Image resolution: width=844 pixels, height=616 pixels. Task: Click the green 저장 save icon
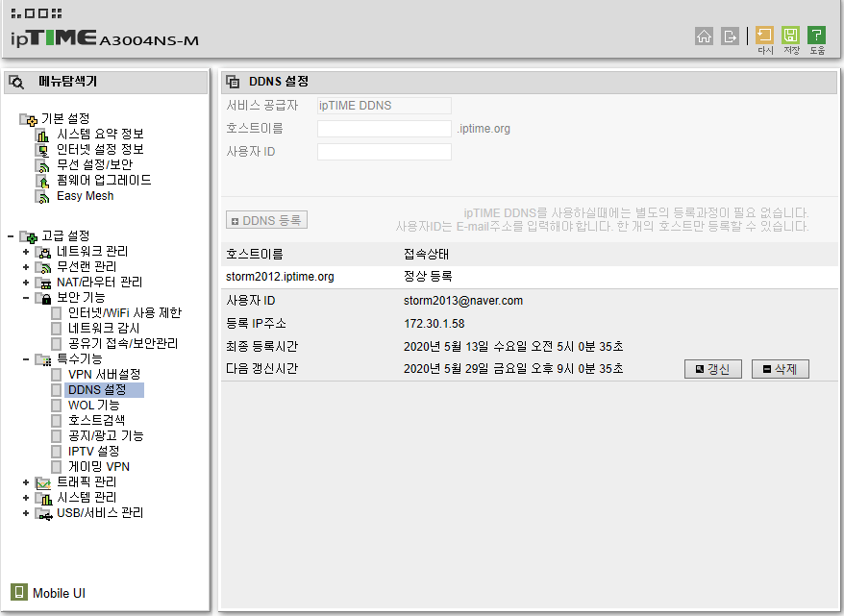pyautogui.click(x=790, y=36)
